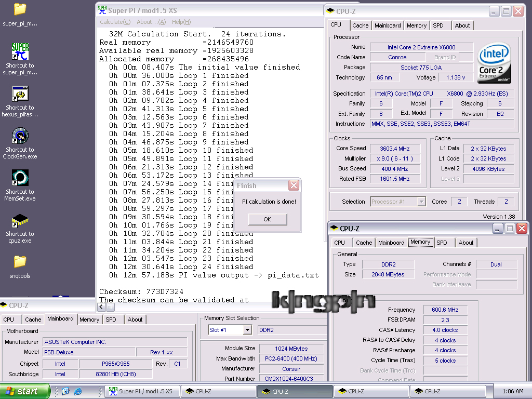The image size is (532, 399).
Task: Open the Windows Start button
Action: [24, 391]
